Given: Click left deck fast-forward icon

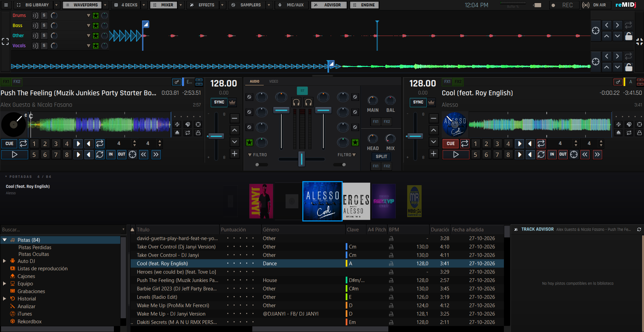Looking at the screenshot, I should tap(156, 155).
